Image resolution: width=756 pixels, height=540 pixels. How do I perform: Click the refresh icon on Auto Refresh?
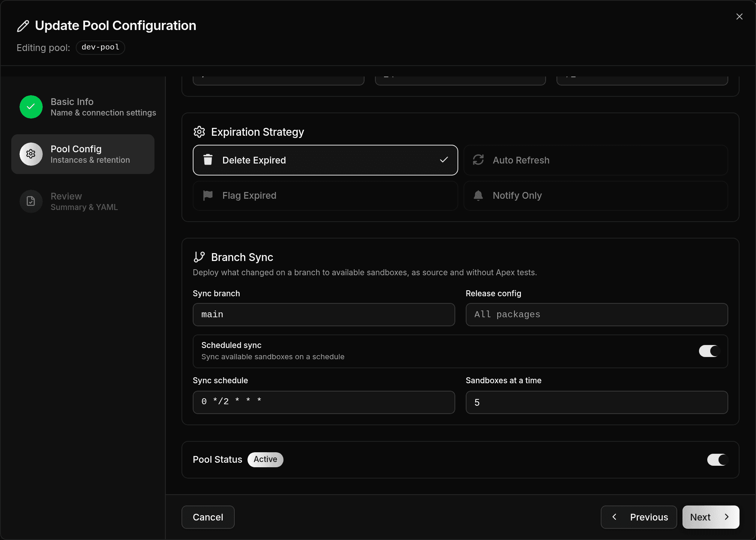point(478,160)
